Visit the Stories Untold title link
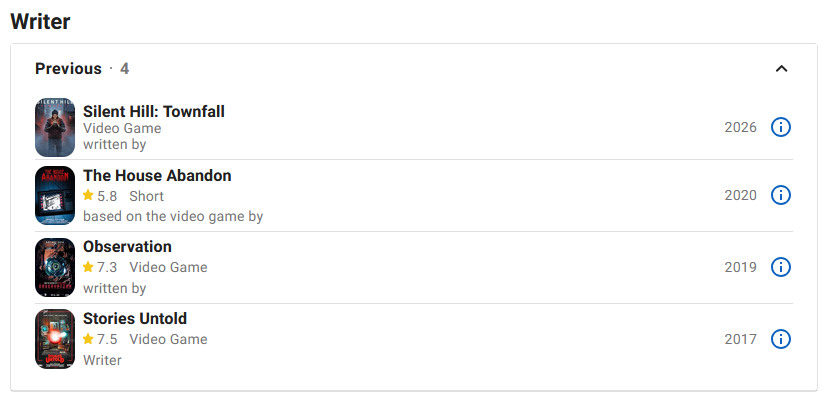This screenshot has height=399, width=827. [135, 318]
